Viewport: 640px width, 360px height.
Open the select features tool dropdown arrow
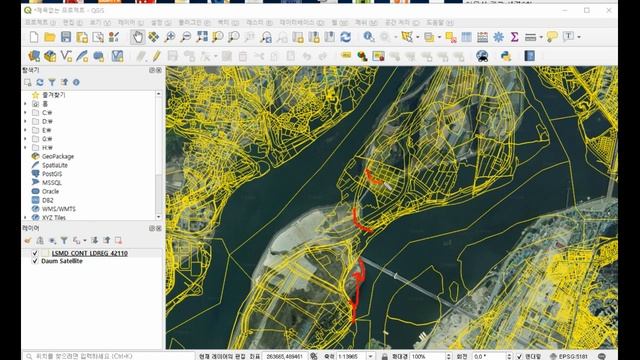tap(418, 37)
